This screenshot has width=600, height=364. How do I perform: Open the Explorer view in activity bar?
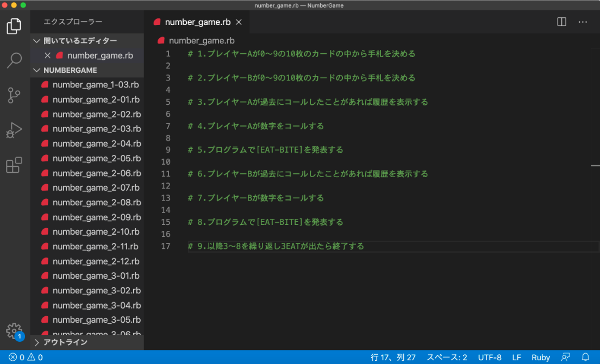pos(14,26)
